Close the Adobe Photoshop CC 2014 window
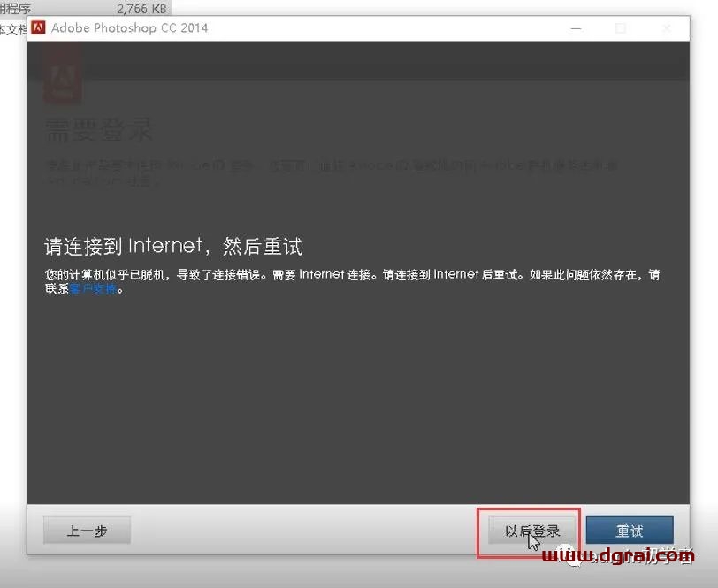The height and width of the screenshot is (588, 718). [x=667, y=28]
